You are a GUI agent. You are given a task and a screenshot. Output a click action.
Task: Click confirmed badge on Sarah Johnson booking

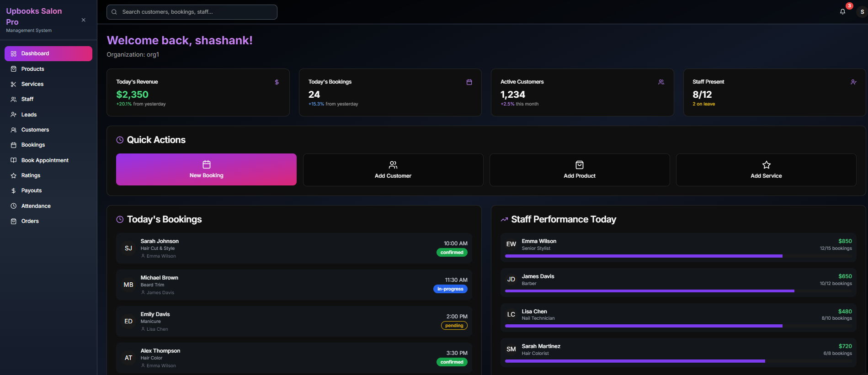click(452, 253)
